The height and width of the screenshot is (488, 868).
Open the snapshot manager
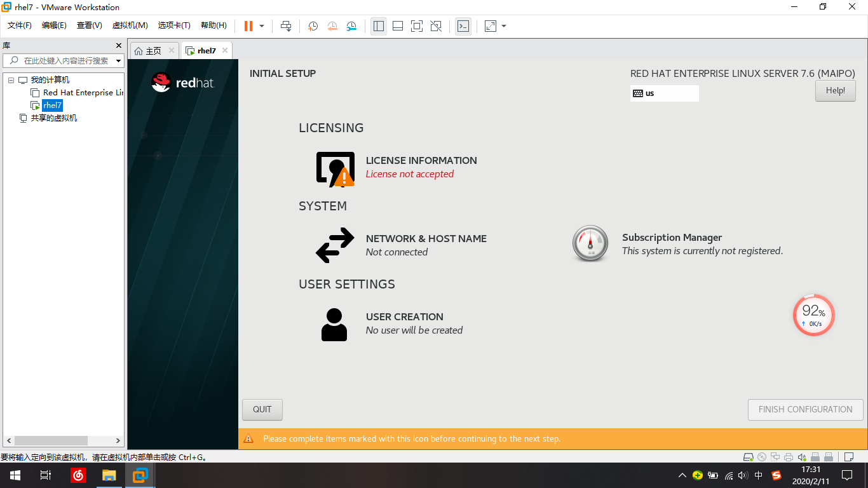(351, 26)
